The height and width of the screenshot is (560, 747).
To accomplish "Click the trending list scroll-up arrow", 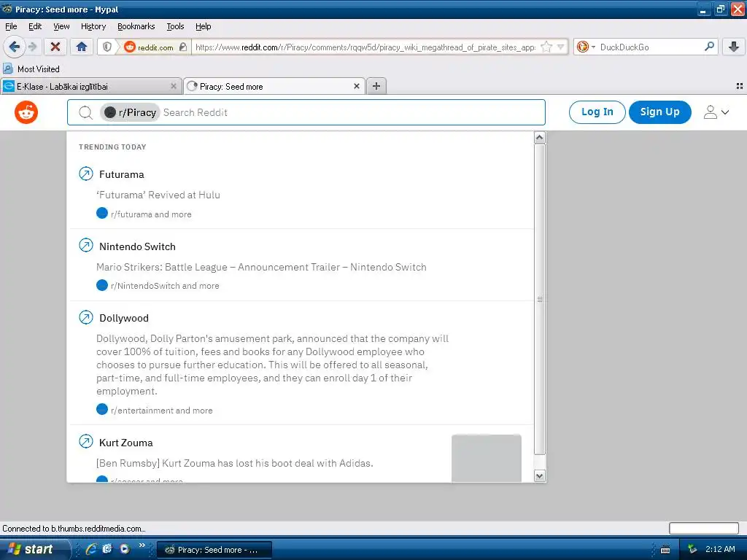I will tap(539, 138).
